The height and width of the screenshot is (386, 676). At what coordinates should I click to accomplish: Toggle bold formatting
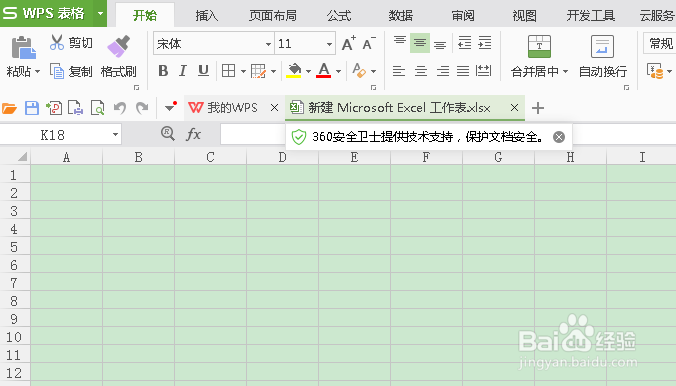163,70
